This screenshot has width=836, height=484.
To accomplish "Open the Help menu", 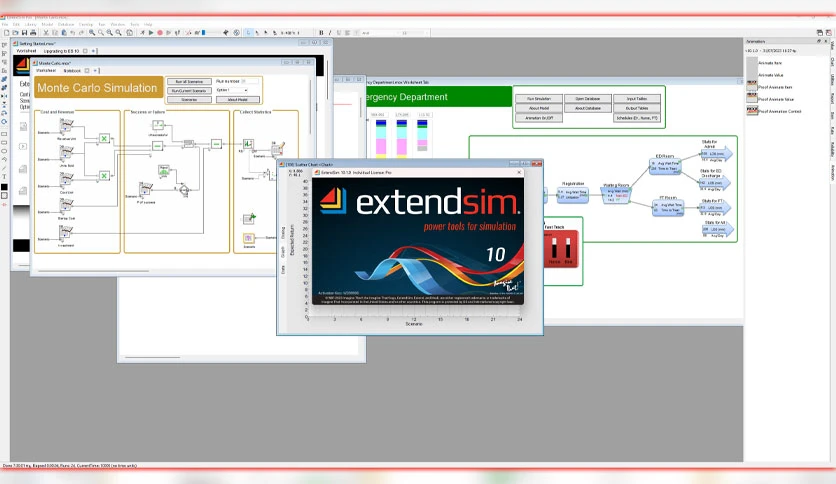I will point(148,25).
